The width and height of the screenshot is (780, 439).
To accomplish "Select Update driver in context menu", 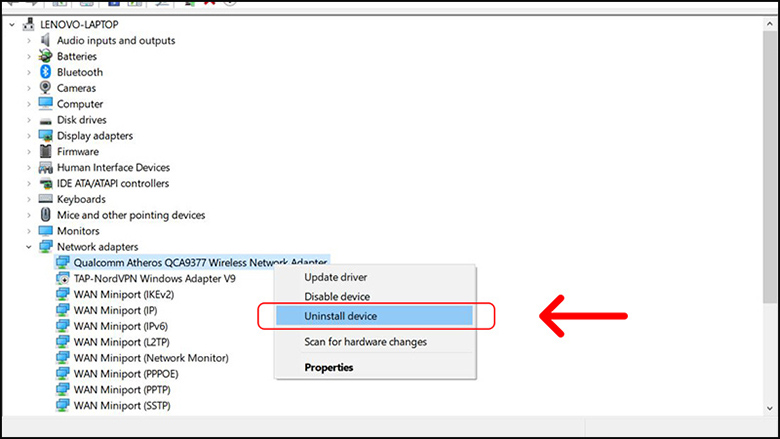I will point(338,276).
